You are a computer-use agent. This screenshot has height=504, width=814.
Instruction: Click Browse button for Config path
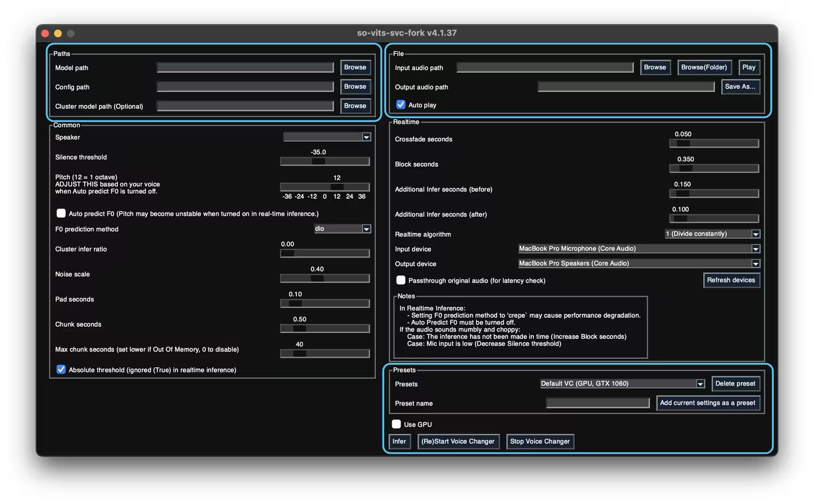pyautogui.click(x=355, y=87)
